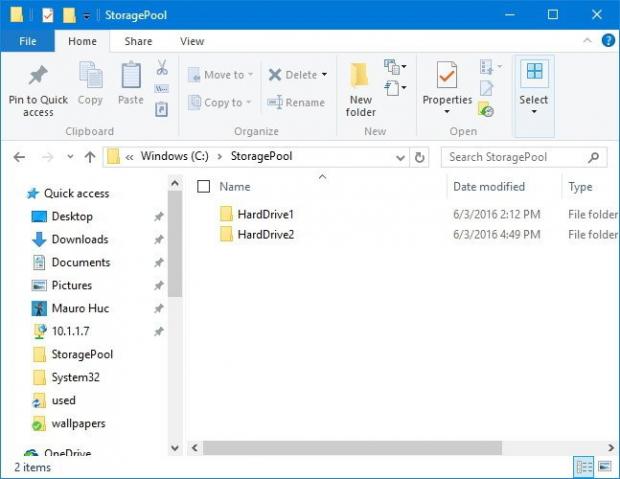
Task: Open the HardDrive1 folder
Action: click(x=265, y=214)
